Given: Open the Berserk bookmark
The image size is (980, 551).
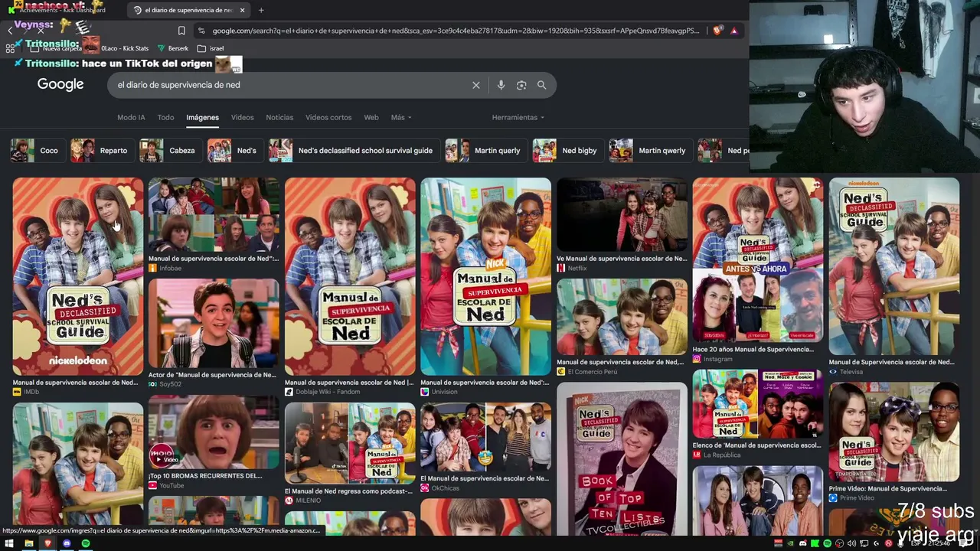Looking at the screenshot, I should click(x=173, y=48).
